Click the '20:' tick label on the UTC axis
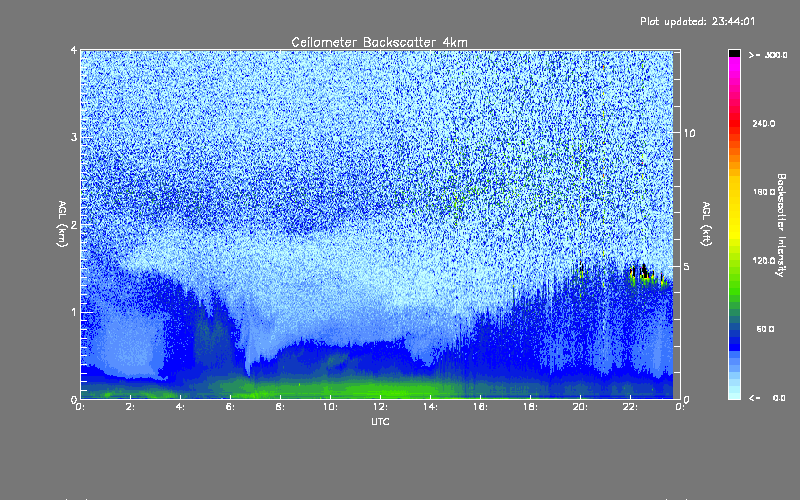The height and width of the screenshot is (500, 800). 580,407
